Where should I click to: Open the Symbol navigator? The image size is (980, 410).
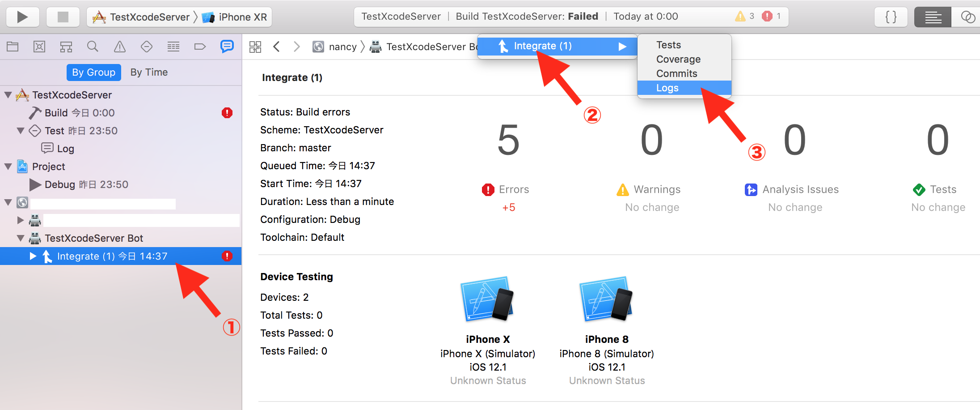pyautogui.click(x=66, y=46)
